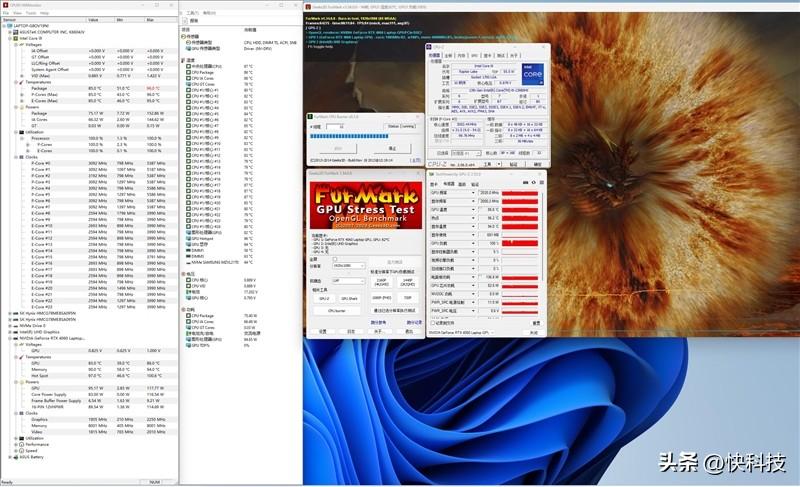Open the File menu in HWMonitor
800x487 pixels.
[x=5, y=12]
